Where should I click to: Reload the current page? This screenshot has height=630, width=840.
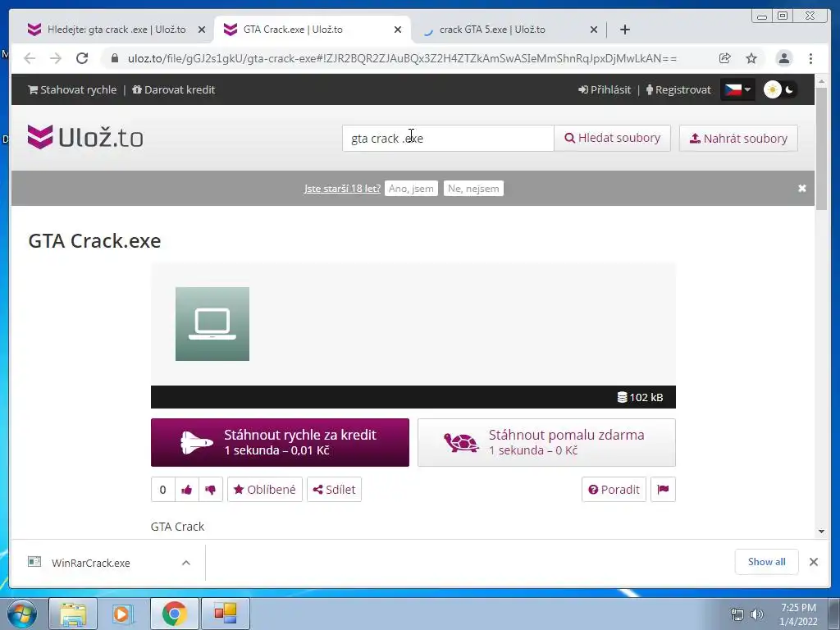82,58
